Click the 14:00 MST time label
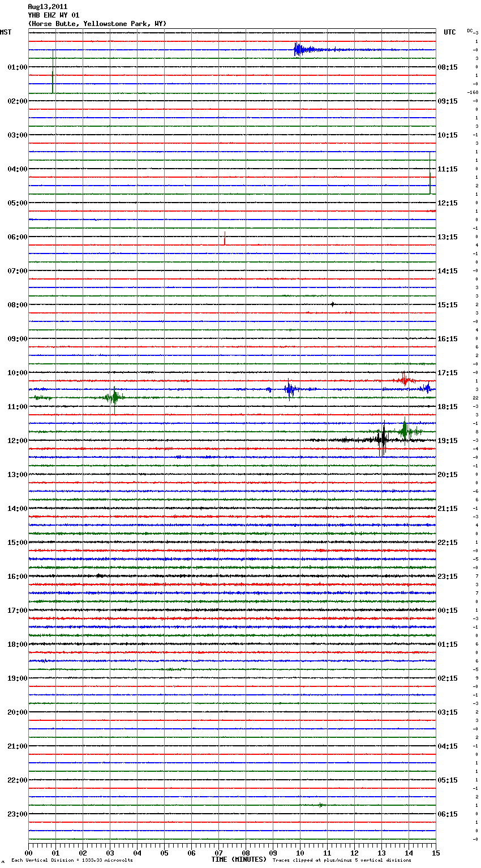This screenshot has width=481, height=868. click(18, 508)
